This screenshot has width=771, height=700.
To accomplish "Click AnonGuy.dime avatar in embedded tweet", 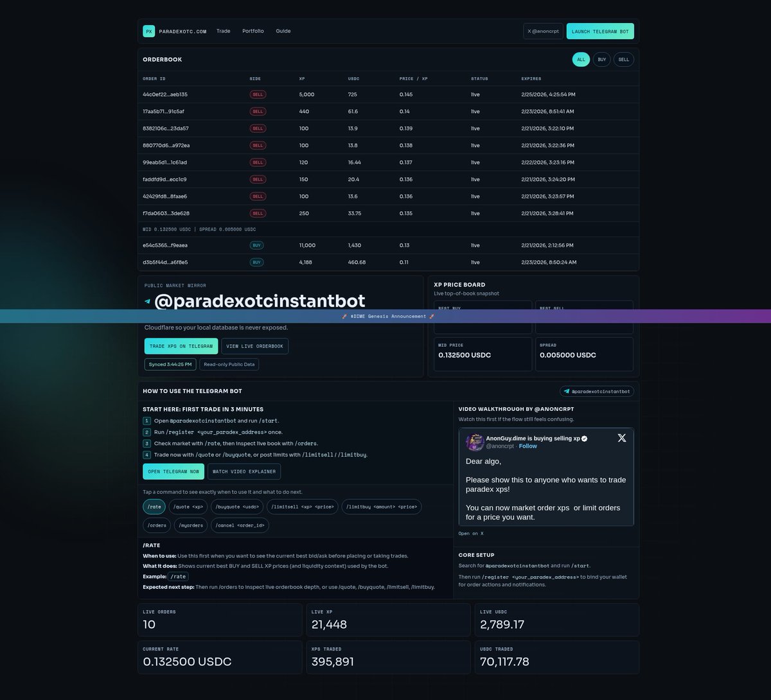I will 475,442.
